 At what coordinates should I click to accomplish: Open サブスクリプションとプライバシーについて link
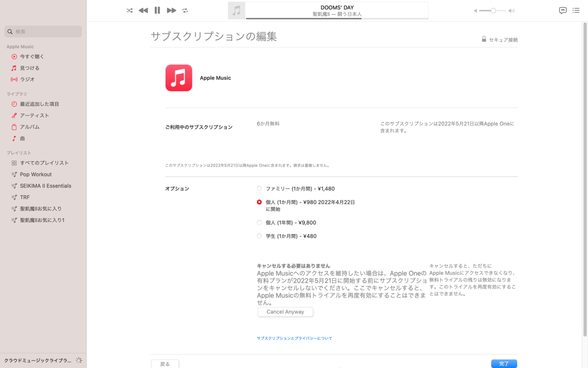click(294, 339)
